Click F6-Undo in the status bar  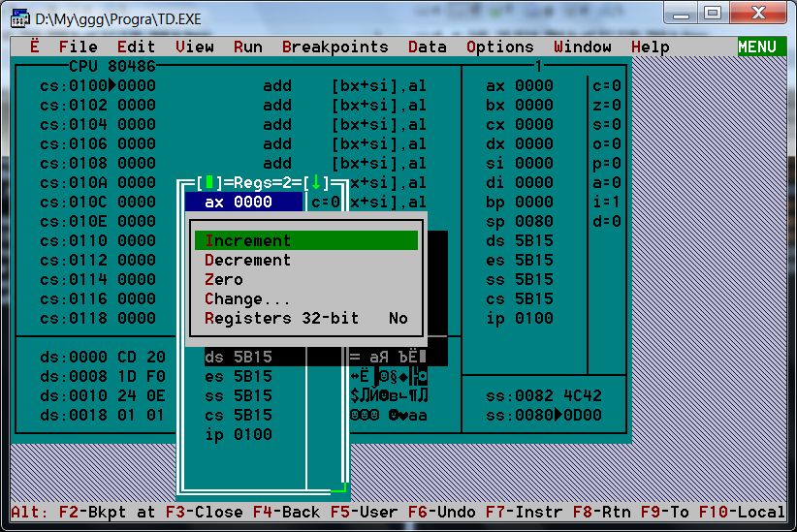[442, 512]
